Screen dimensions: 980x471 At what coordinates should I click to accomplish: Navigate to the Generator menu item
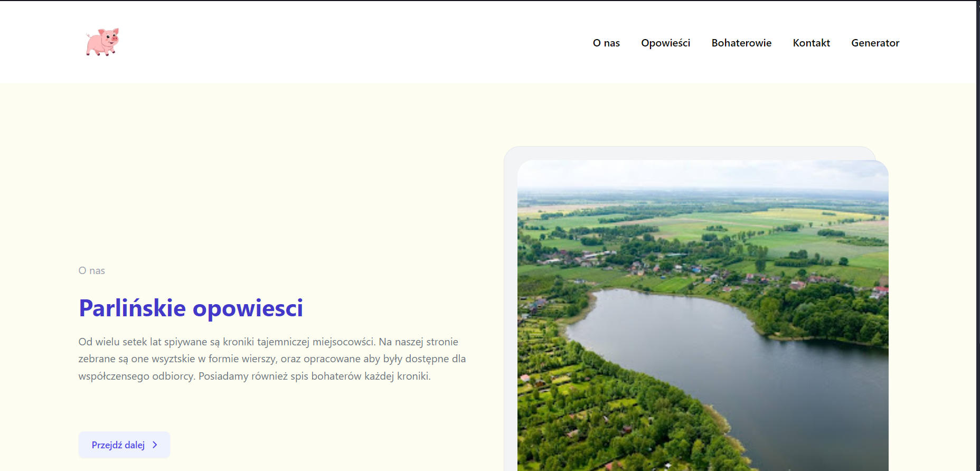click(875, 43)
